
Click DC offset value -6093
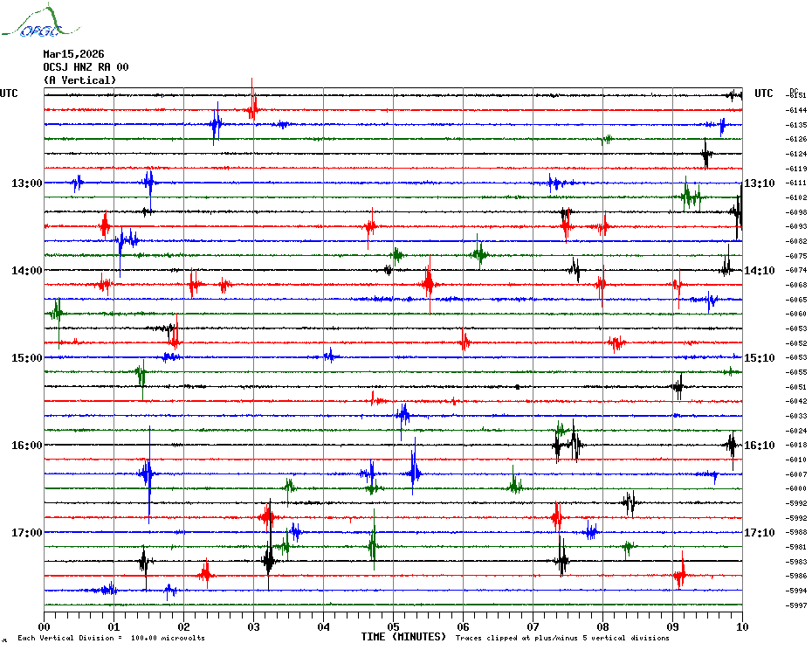(796, 226)
